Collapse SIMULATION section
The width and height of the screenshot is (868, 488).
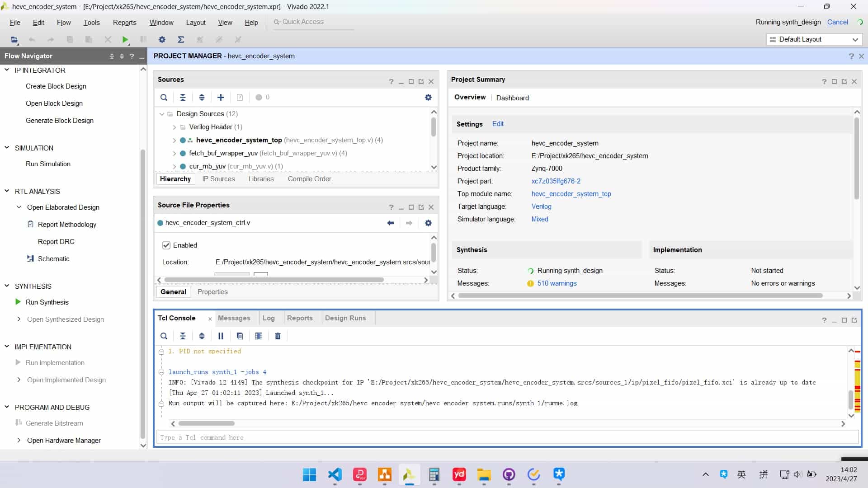[x=7, y=148]
